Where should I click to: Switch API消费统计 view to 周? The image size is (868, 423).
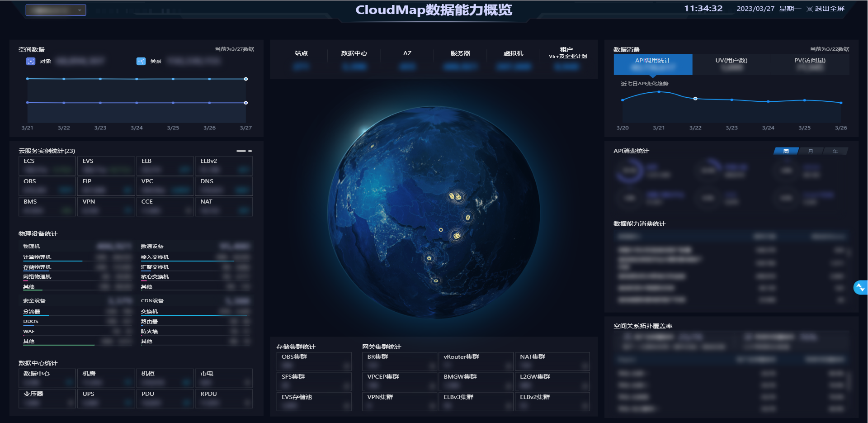click(x=786, y=151)
